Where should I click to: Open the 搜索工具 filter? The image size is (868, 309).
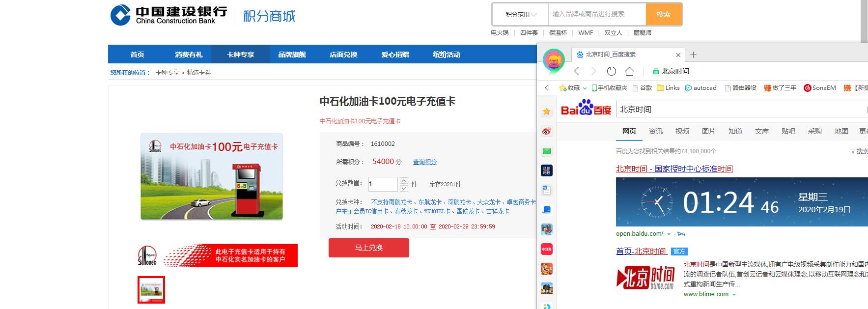tap(859, 151)
